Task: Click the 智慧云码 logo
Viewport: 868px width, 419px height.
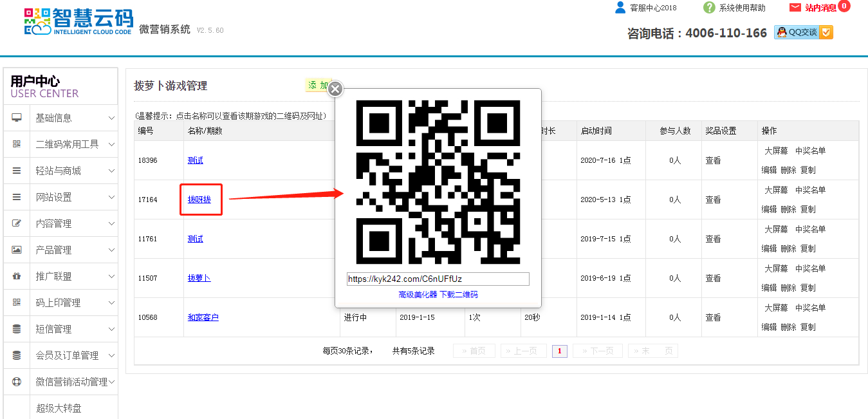Action: pos(77,22)
